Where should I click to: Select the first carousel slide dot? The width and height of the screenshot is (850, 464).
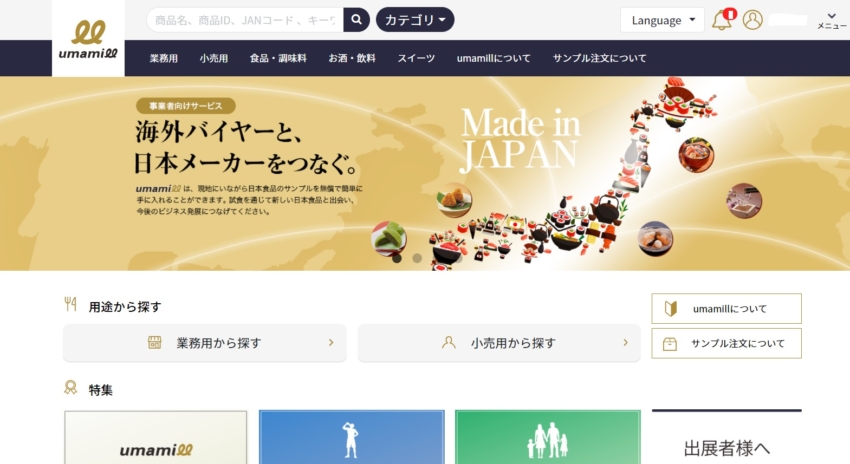[397, 258]
